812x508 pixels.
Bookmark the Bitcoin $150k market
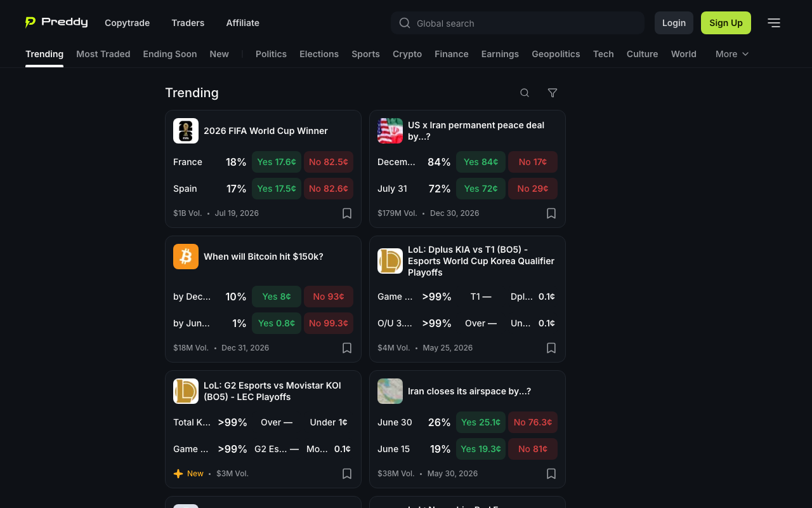[x=347, y=348]
